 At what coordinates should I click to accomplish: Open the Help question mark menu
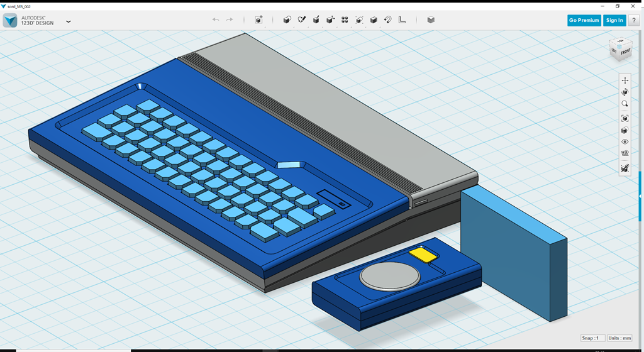click(633, 20)
